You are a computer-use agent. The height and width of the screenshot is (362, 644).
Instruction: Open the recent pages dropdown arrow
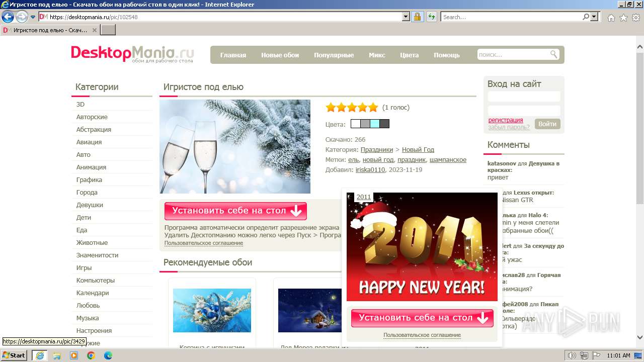click(x=33, y=17)
